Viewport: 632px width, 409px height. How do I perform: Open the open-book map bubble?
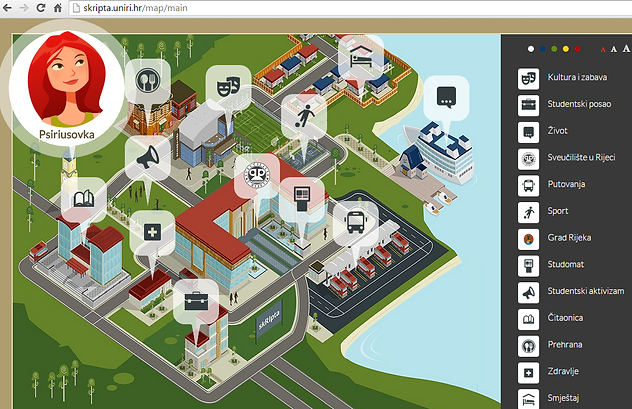coord(84,199)
